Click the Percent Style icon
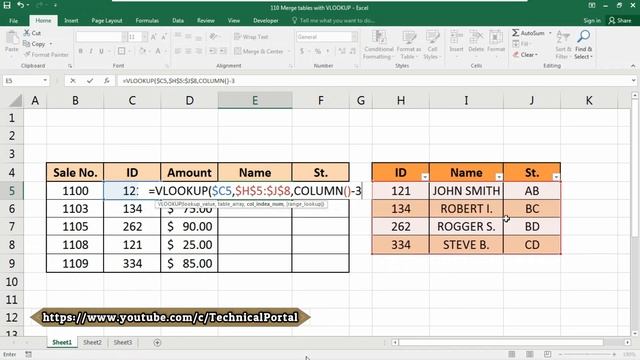Viewport: 640px width, 360px height. (x=318, y=51)
